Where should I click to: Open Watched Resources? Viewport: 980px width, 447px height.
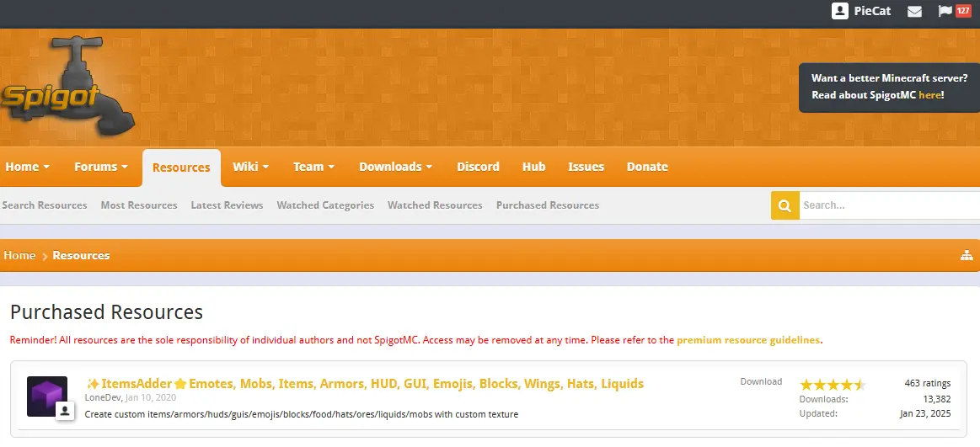pyautogui.click(x=435, y=205)
